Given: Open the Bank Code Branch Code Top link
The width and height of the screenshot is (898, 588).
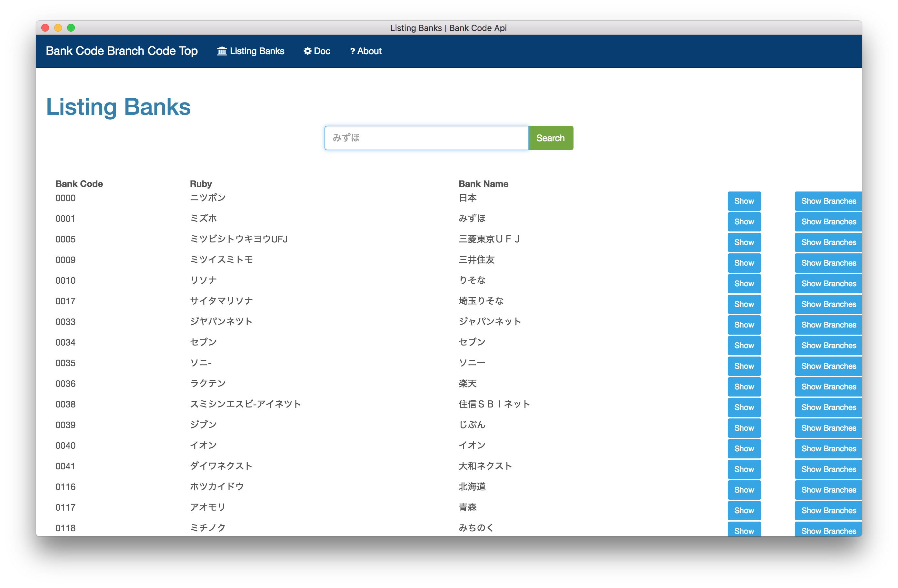Looking at the screenshot, I should (122, 51).
